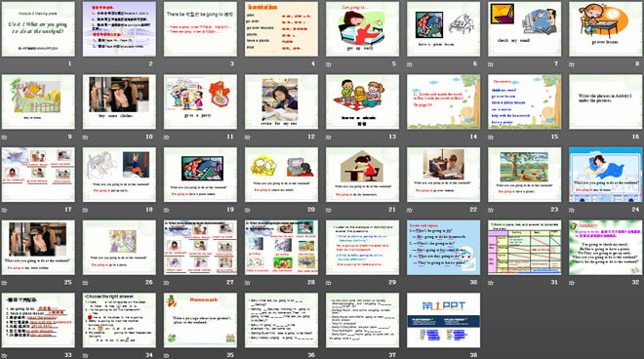Select slide 30, 'Listen and repeat'

point(444,247)
